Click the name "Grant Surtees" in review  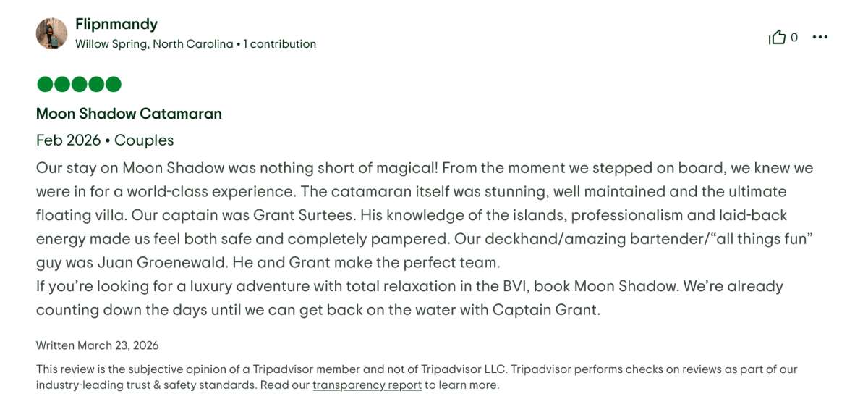304,215
